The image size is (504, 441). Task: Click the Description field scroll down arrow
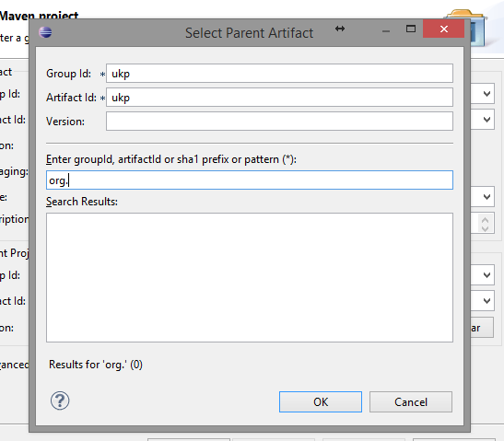click(x=485, y=228)
